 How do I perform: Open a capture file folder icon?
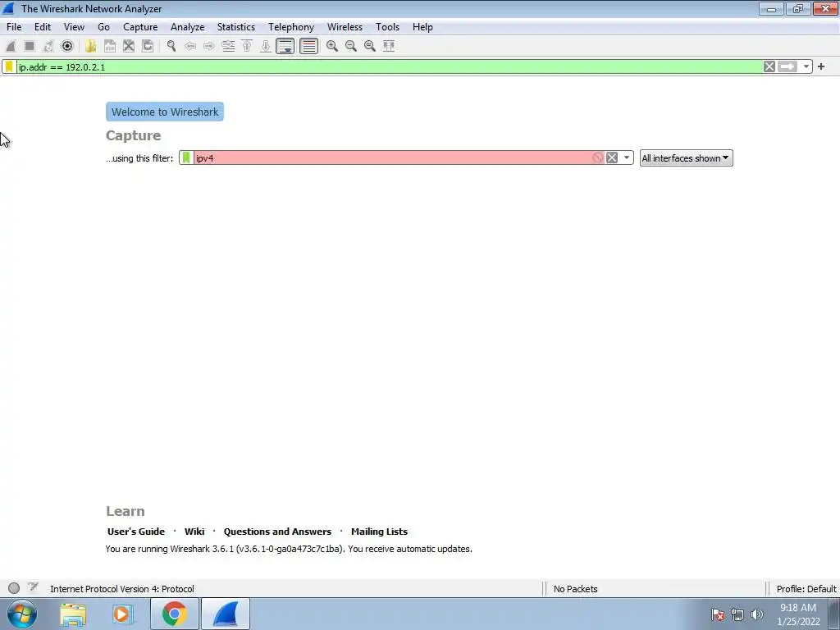point(90,46)
